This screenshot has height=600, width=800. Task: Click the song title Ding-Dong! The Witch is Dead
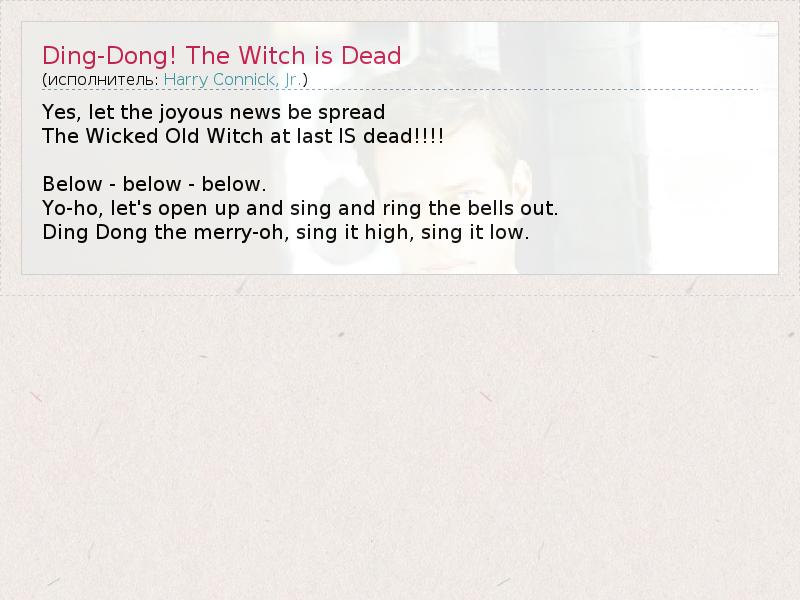tap(221, 55)
